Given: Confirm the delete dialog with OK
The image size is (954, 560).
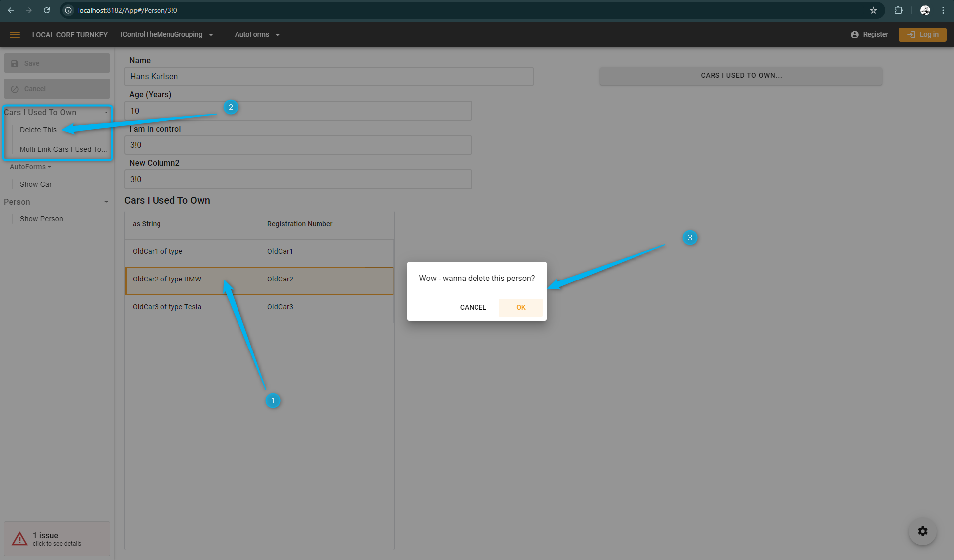Looking at the screenshot, I should click(520, 307).
